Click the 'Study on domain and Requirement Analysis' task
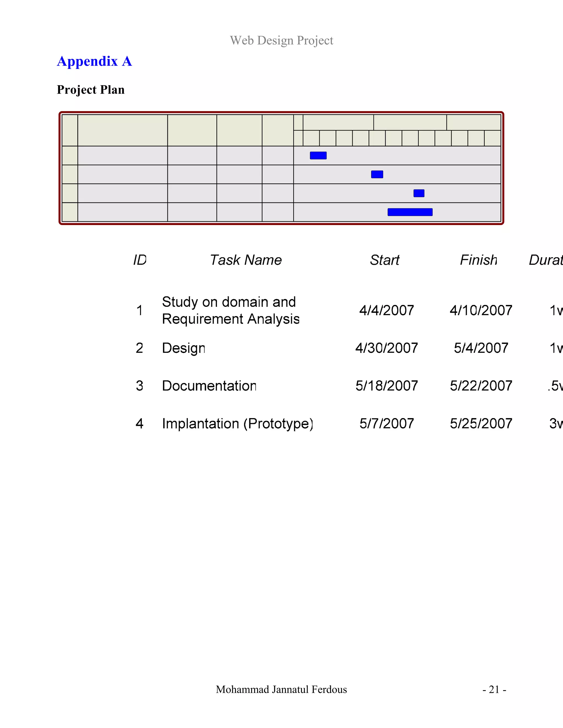The height and width of the screenshot is (728, 563). point(230,310)
